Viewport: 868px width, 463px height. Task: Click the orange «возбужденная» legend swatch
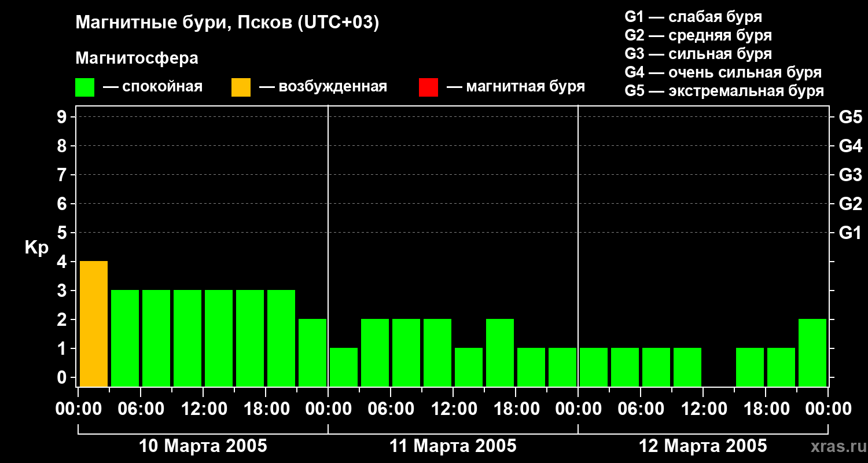pyautogui.click(x=241, y=87)
